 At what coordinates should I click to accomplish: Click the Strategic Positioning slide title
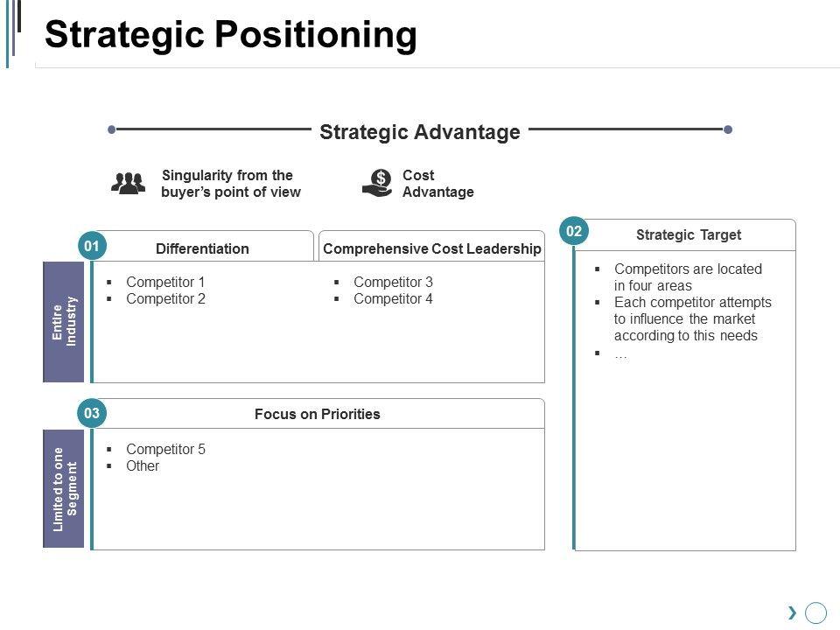pyautogui.click(x=231, y=35)
